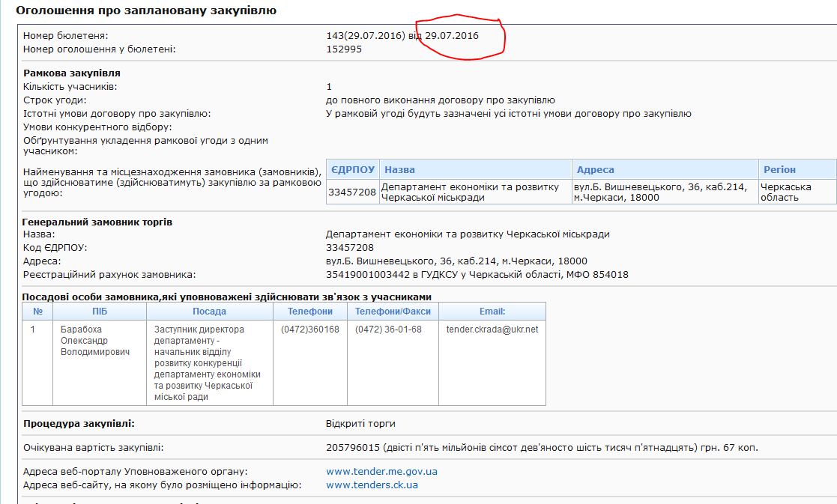The image size is (837, 504).
Task: Click the Відкриті торги procedure value
Action: [x=360, y=424]
